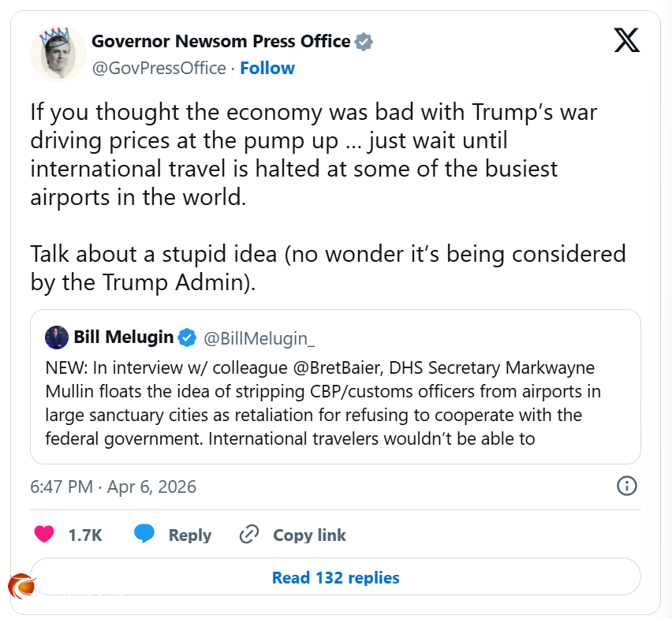This screenshot has width=672, height=619.
Task: Click the Copy link text
Action: pyautogui.click(x=309, y=535)
